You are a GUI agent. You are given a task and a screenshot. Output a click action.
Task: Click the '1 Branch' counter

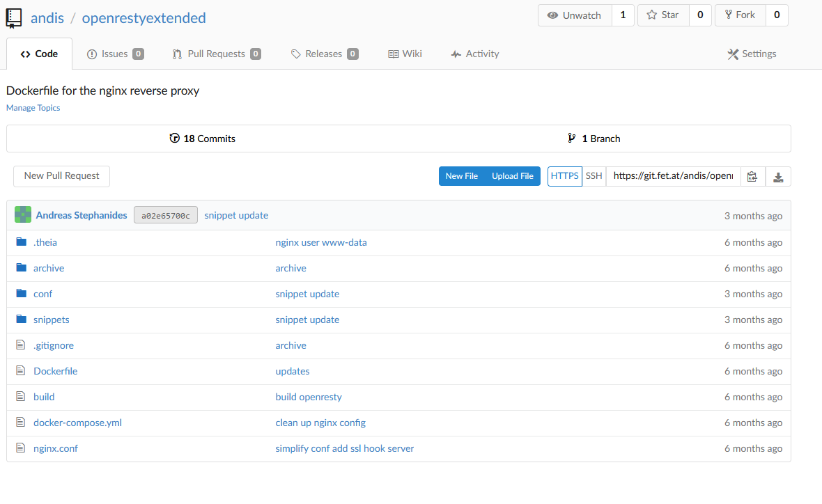tap(595, 138)
